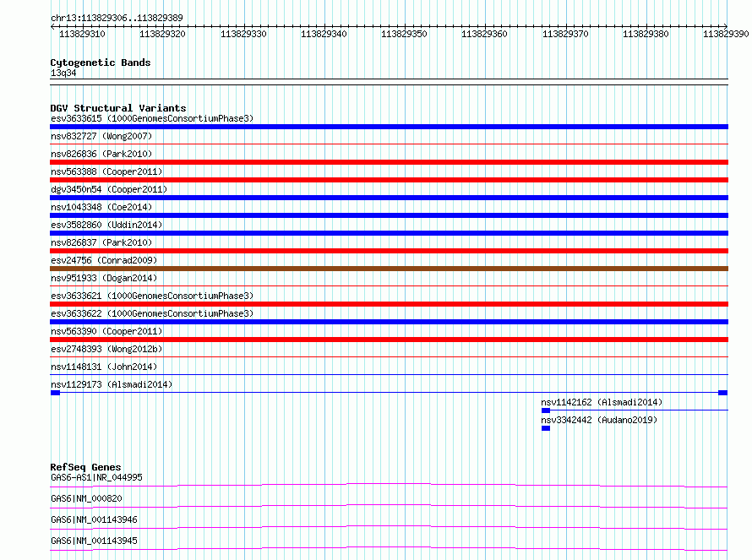752x560 pixels.
Task: Open the DGV Structural Variants track heading
Action: click(118, 108)
